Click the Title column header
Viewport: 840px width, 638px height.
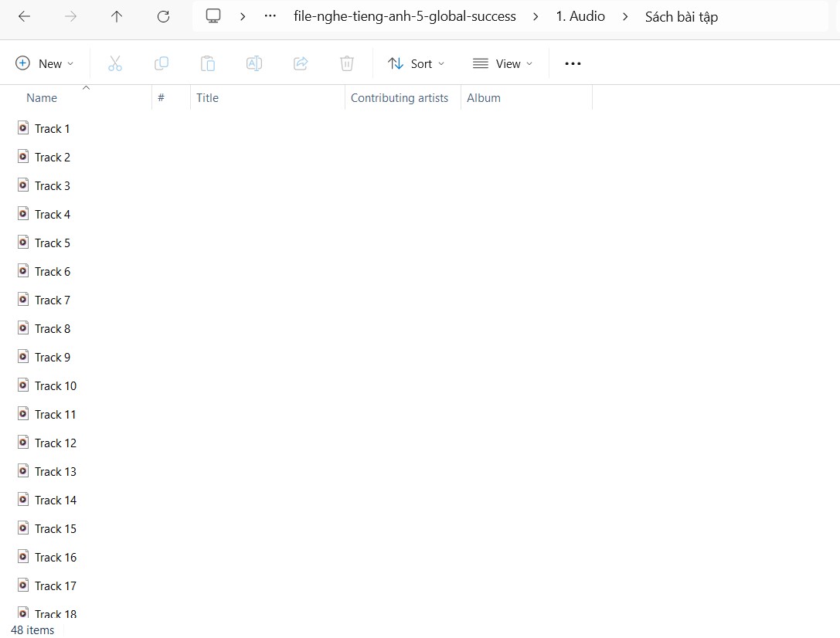(207, 97)
